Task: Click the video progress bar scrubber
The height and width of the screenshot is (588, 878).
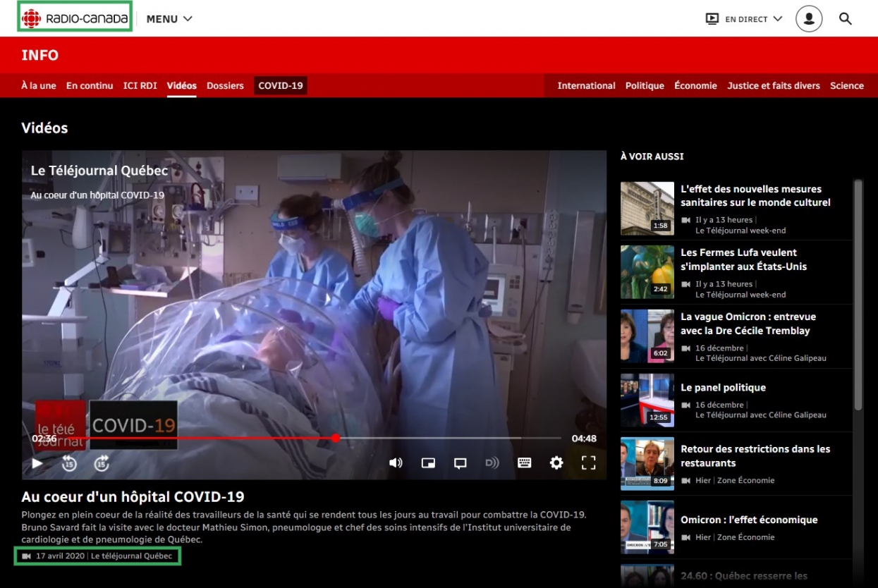Action: click(336, 438)
